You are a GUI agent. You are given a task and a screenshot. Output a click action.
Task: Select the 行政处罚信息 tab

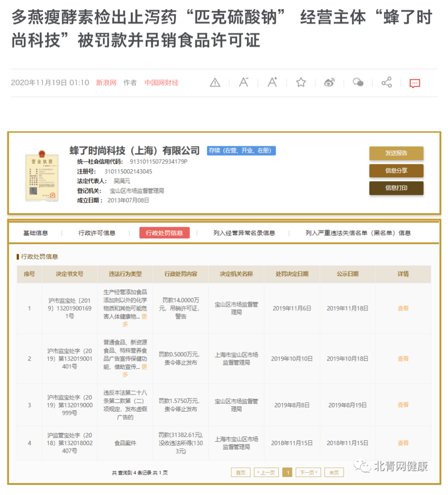pos(165,233)
